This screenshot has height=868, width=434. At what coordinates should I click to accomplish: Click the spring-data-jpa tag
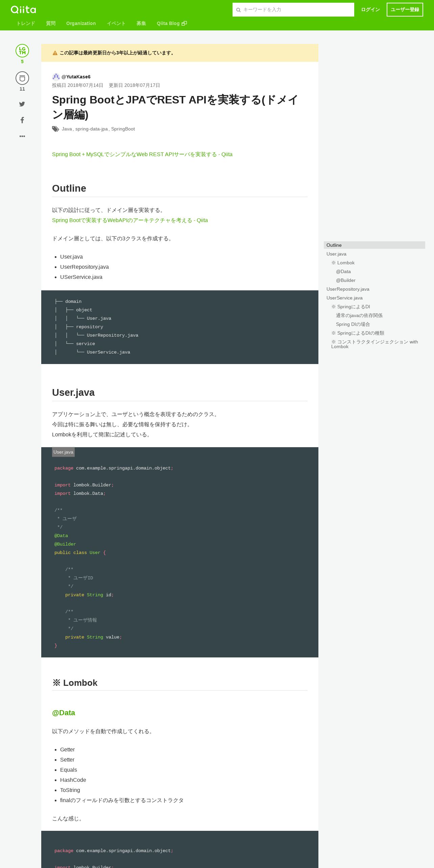click(92, 129)
